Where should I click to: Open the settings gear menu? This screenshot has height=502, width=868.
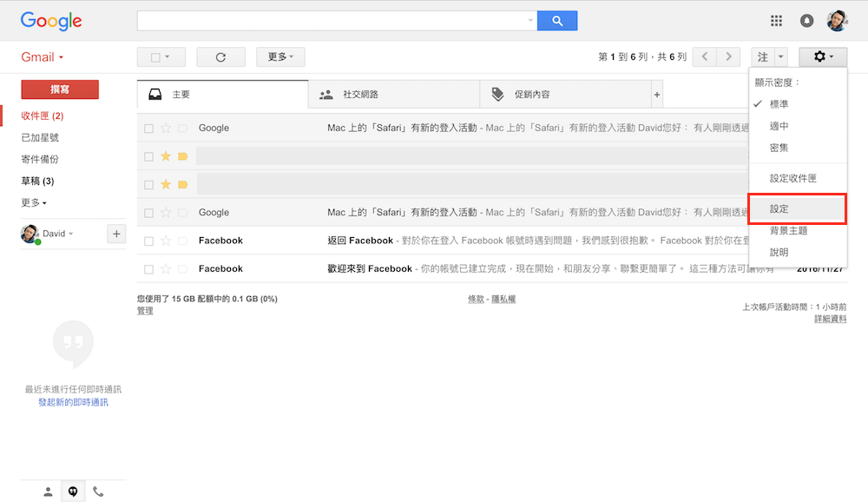(822, 57)
